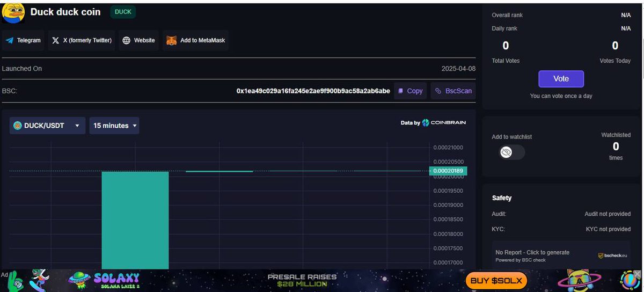Click the MetaMask fox icon
The height and width of the screenshot is (292, 644).
pyautogui.click(x=171, y=40)
